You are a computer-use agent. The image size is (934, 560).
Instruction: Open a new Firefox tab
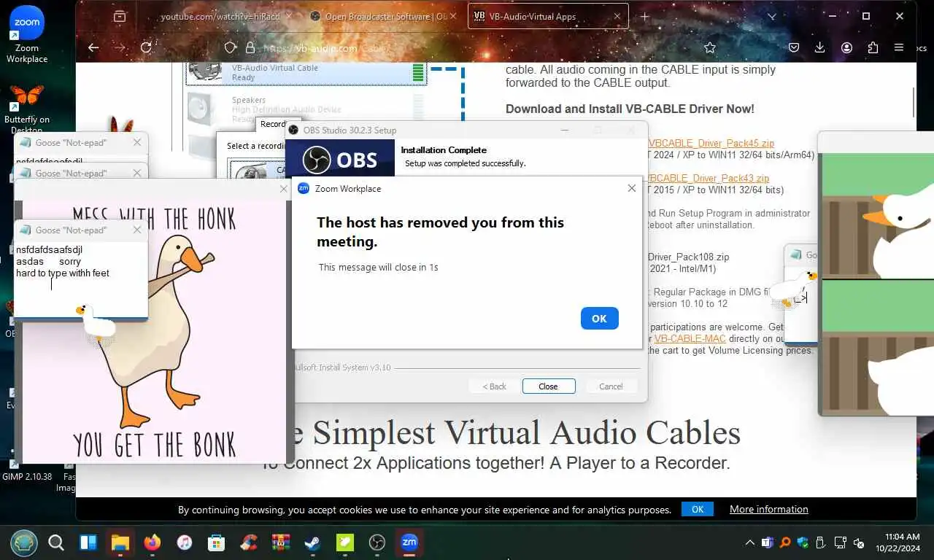coord(645,16)
